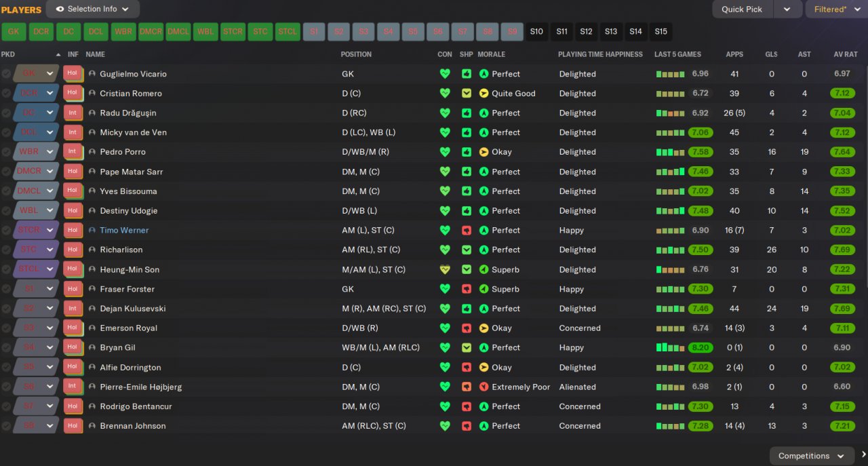
Task: Open Timo Werner's player link
Action: tap(124, 231)
